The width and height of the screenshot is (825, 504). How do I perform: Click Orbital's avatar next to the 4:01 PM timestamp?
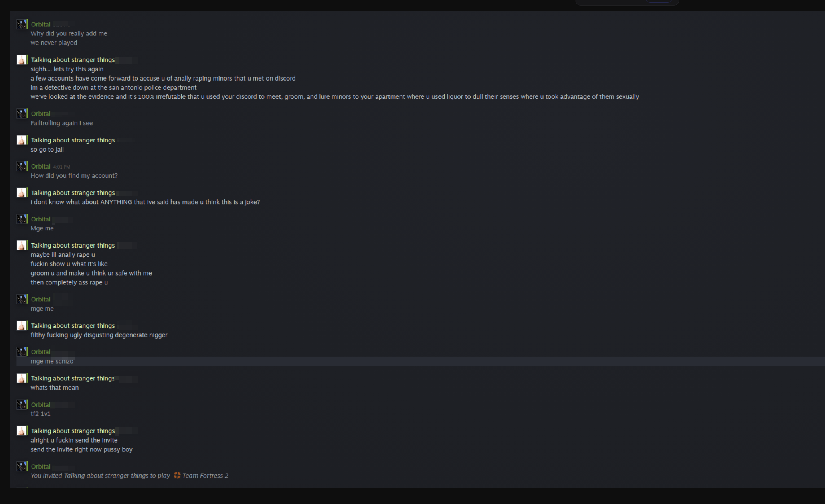[x=22, y=166]
